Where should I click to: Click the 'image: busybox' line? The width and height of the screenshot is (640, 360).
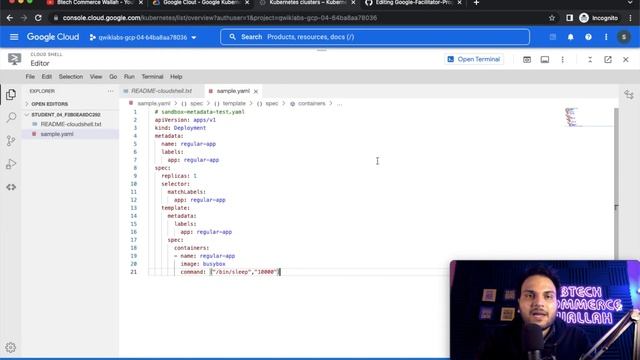click(203, 264)
